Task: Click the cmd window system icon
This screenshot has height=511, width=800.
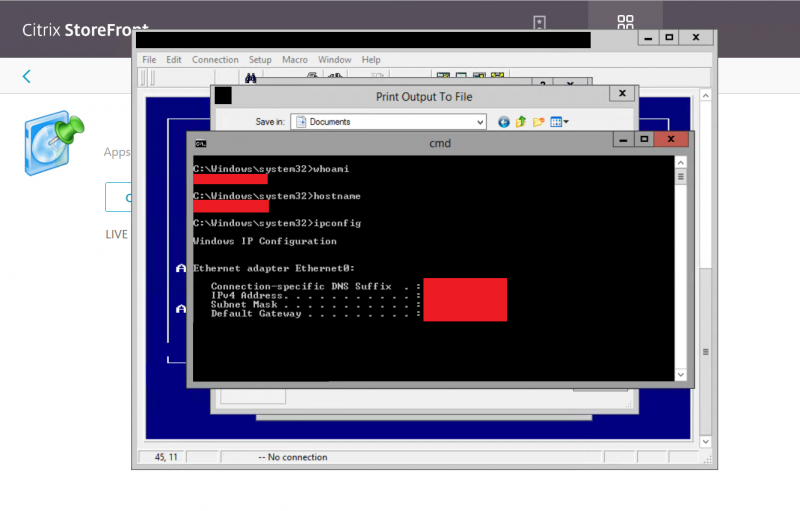Action: pos(201,143)
